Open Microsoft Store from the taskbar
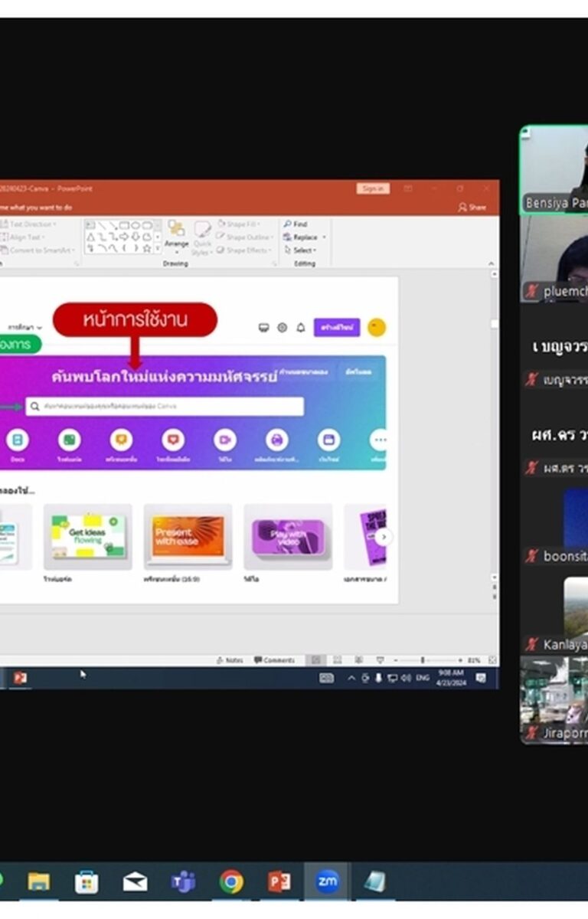 [x=86, y=882]
